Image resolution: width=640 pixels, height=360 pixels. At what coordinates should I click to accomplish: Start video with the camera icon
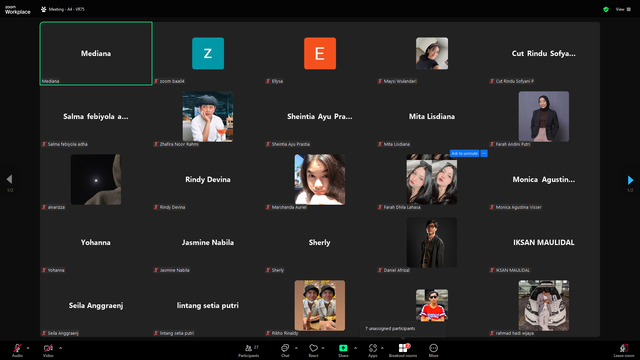(48, 348)
